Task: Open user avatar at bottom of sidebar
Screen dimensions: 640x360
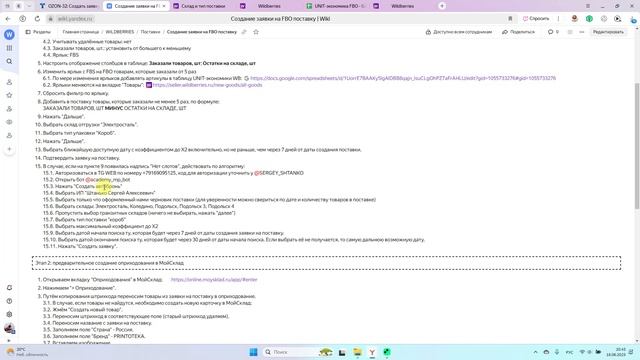Action: point(9,328)
